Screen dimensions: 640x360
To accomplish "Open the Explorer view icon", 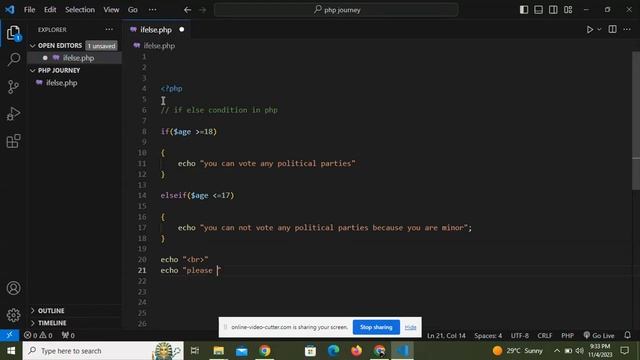I will pos(13,33).
